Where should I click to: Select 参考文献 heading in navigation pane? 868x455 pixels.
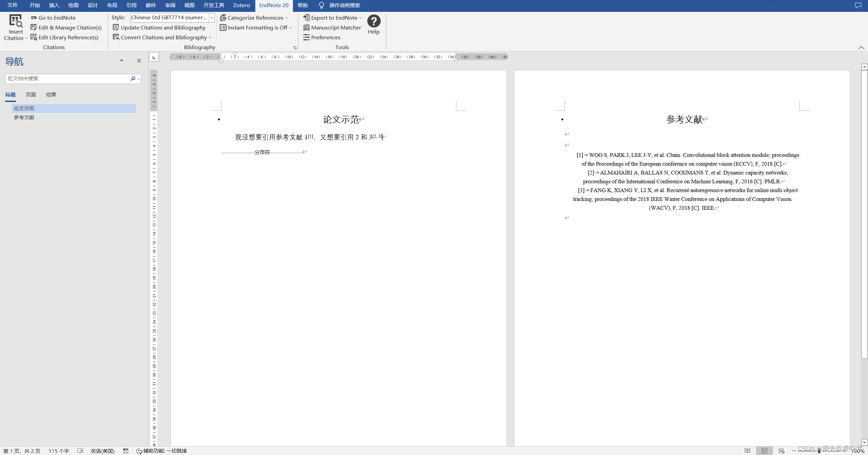pyautogui.click(x=24, y=118)
